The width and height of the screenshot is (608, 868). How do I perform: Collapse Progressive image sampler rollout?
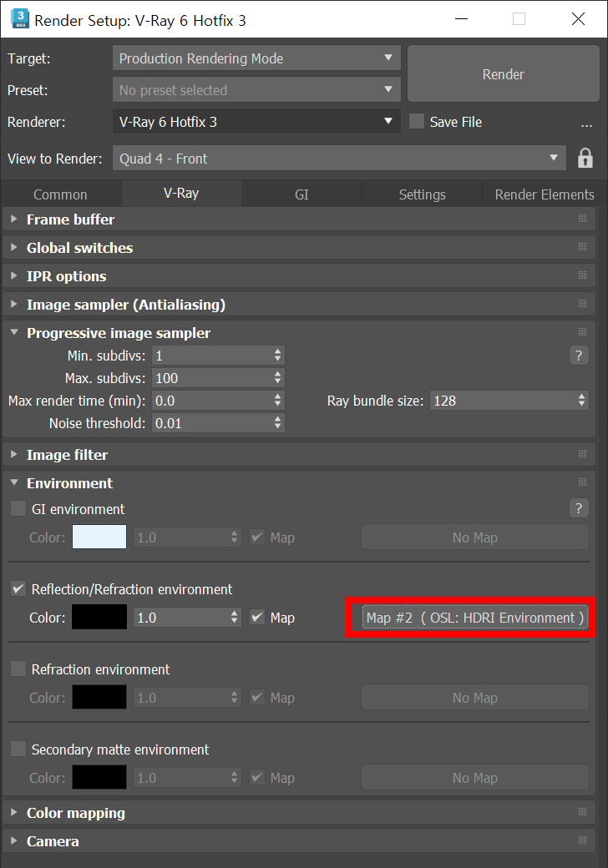[14, 332]
